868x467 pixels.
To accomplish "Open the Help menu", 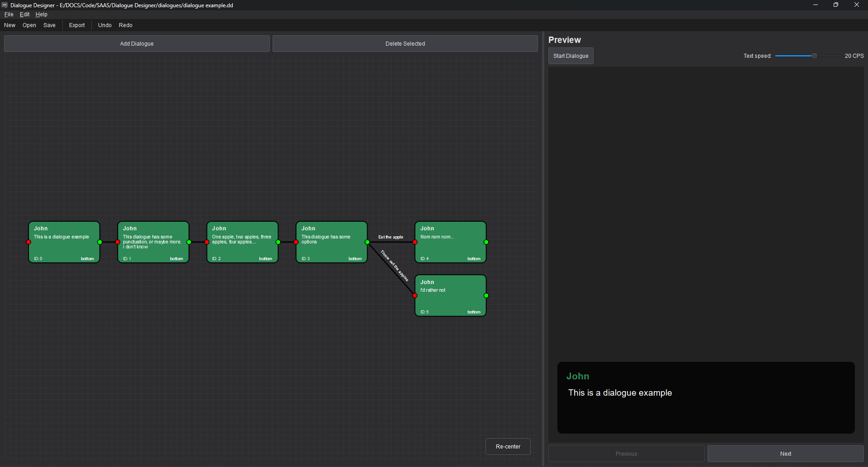I will [41, 14].
